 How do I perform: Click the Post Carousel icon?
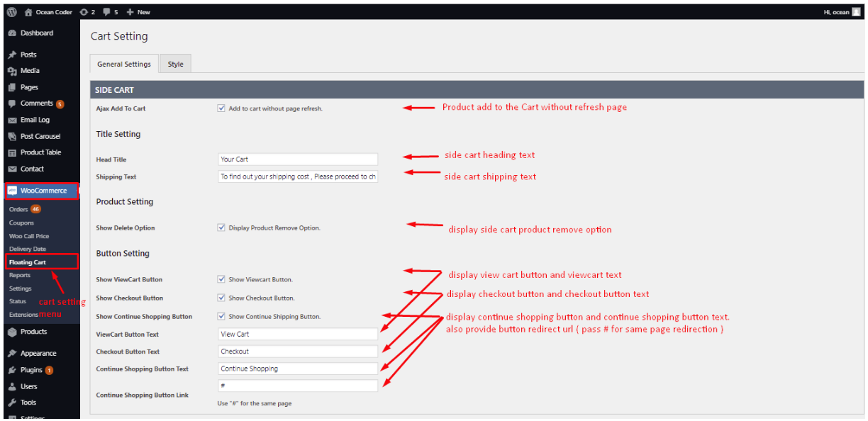tap(12, 137)
